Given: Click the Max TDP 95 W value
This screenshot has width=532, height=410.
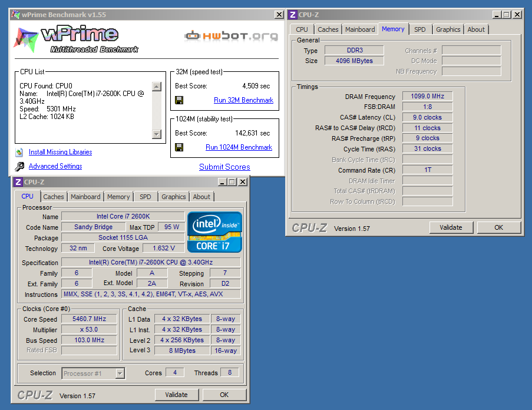Looking at the screenshot, I should click(x=171, y=227).
